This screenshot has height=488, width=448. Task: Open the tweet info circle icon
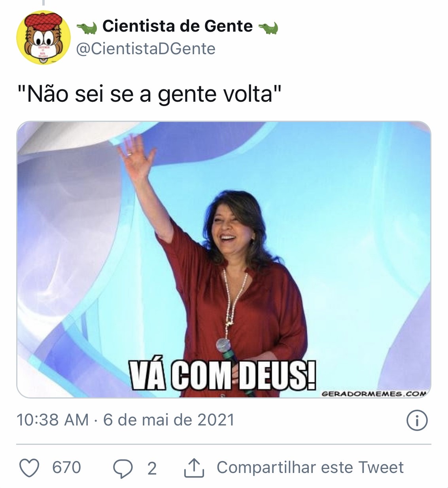(417, 420)
